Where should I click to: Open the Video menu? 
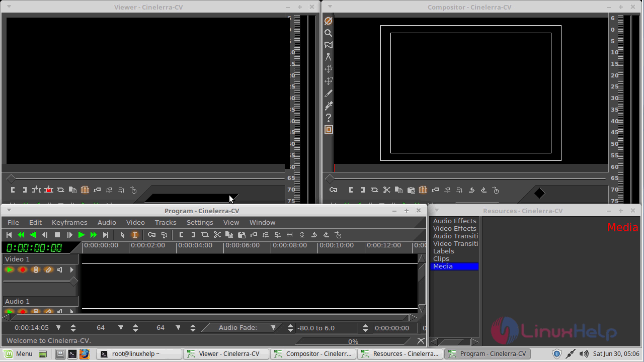(x=135, y=222)
